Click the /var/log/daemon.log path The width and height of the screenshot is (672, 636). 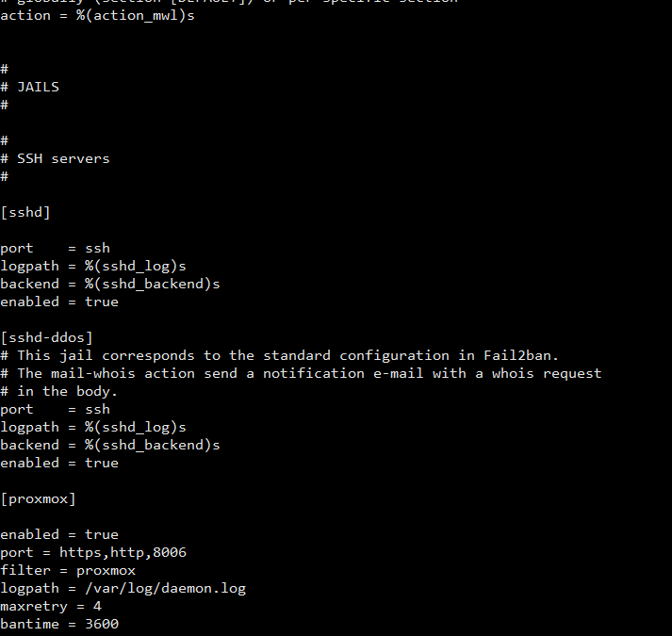tap(166, 589)
